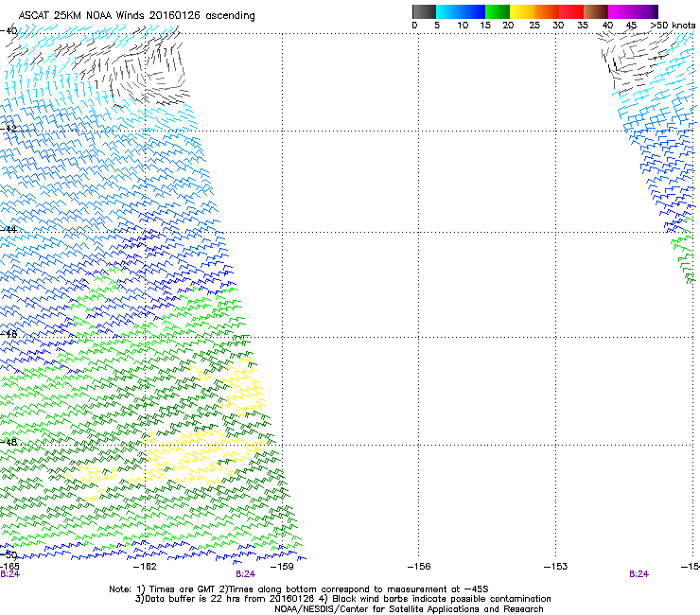Click the -44 latitude label
700x615 pixels.
pos(9,229)
